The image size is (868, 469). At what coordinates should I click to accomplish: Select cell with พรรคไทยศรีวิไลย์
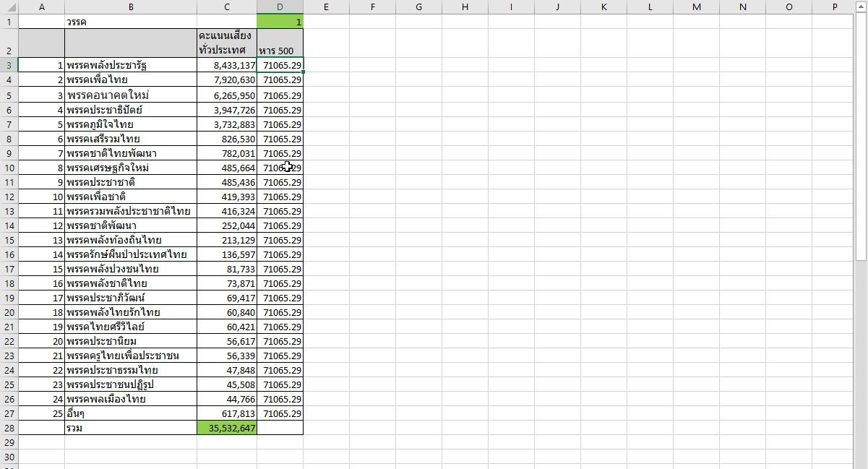point(131,327)
